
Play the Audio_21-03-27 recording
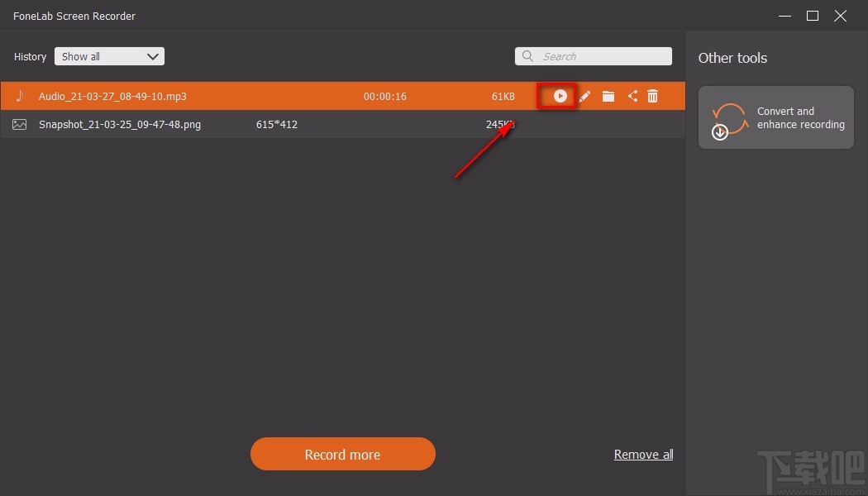560,96
